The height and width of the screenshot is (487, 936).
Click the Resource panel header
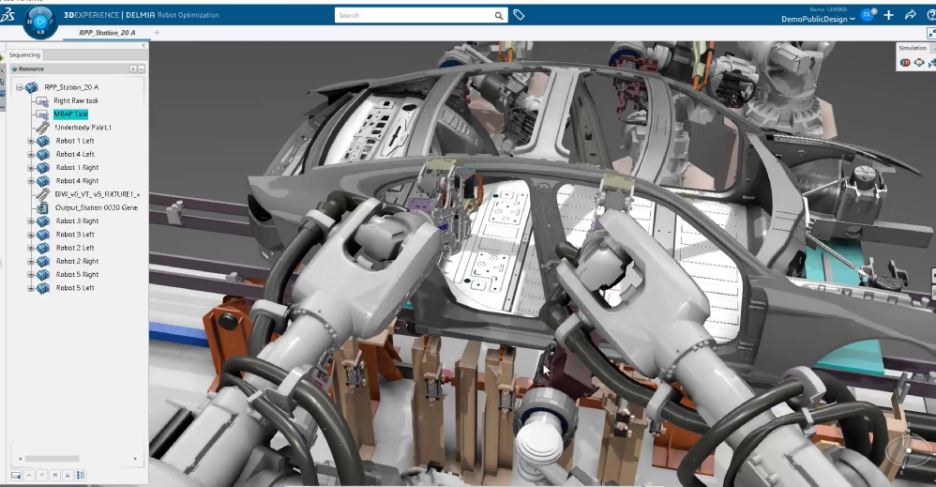78,69
